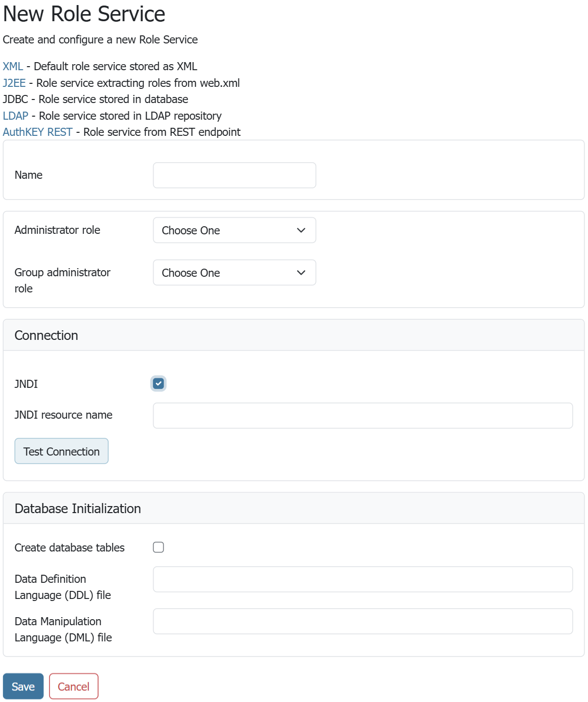588x702 pixels.
Task: Select the J2EE role service type
Action: coord(14,83)
